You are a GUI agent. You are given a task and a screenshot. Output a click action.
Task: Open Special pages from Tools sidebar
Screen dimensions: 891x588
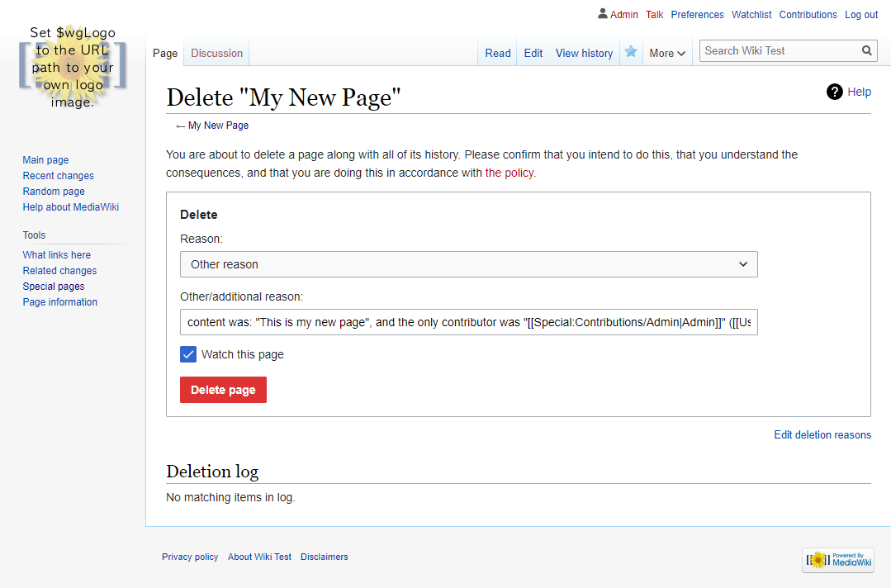point(54,287)
